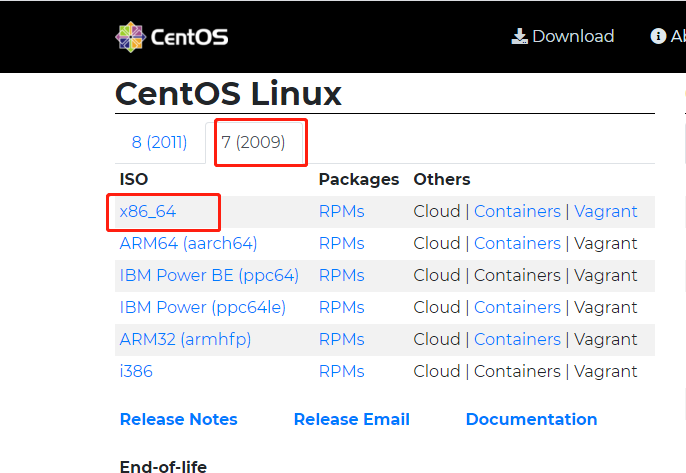Click the End-of-life heading
This screenshot has height=473, width=686.
click(163, 466)
